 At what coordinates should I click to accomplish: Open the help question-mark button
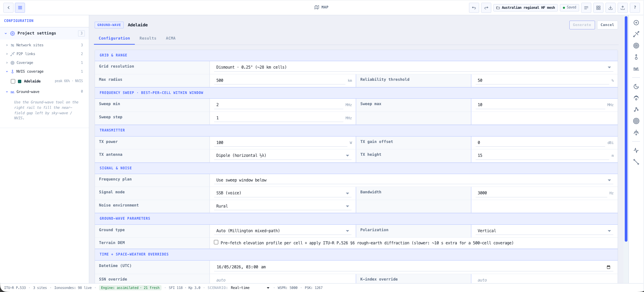point(635,8)
